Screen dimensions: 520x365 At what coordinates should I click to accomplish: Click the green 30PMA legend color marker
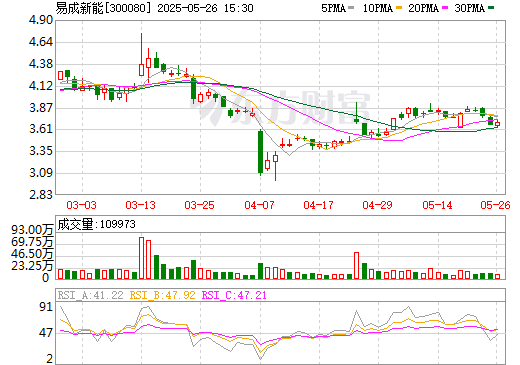(x=491, y=8)
